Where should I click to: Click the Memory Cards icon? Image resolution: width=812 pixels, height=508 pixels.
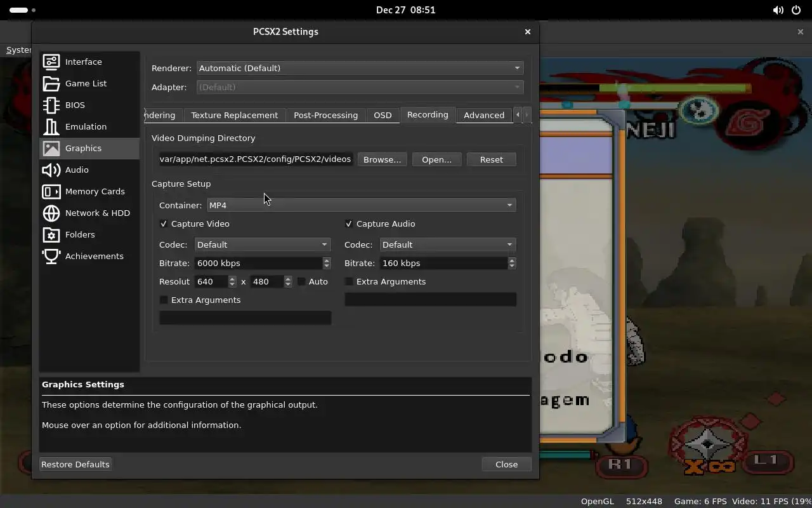pos(51,191)
